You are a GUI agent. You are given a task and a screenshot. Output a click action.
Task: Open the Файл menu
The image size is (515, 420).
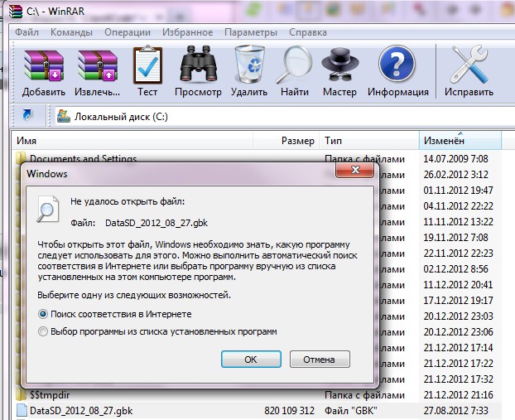point(27,32)
